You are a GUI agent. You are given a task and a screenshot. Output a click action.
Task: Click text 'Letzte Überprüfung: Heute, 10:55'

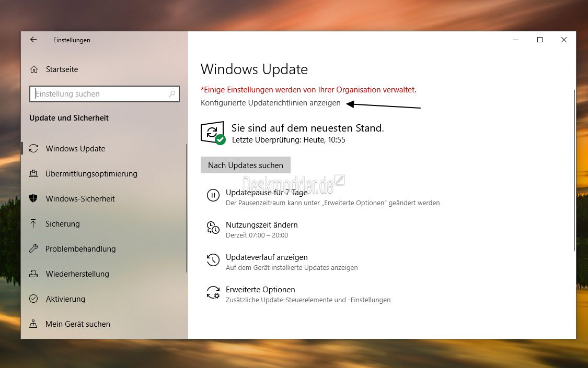pyautogui.click(x=289, y=140)
